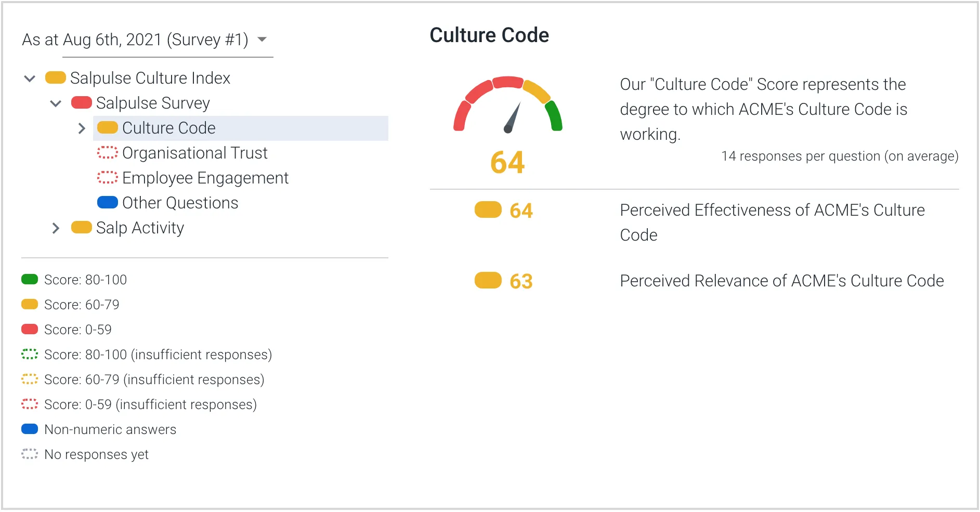Image resolution: width=980 pixels, height=512 pixels.
Task: Select Salpulse Culture Index in tree
Action: pos(150,78)
